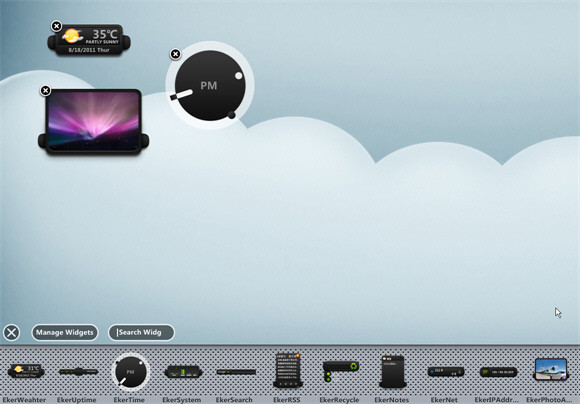Screen dimensions: 580x404
Task: Remove the photo frame widget
Action: point(45,90)
